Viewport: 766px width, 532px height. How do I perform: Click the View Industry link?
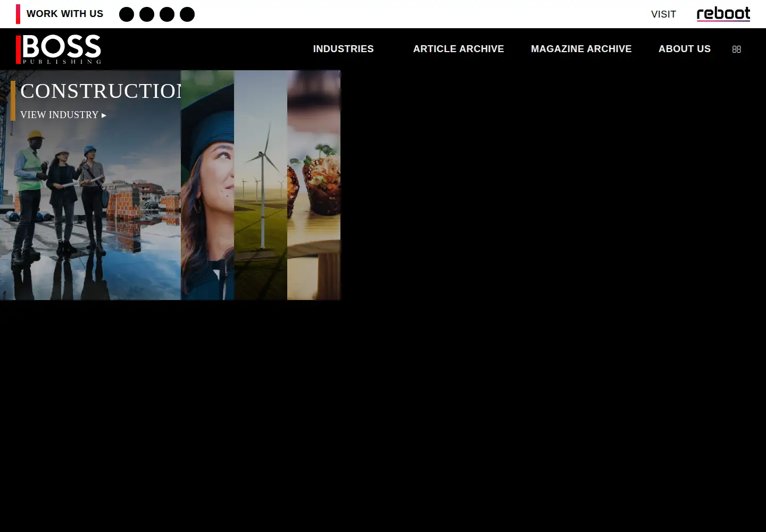pyautogui.click(x=63, y=115)
